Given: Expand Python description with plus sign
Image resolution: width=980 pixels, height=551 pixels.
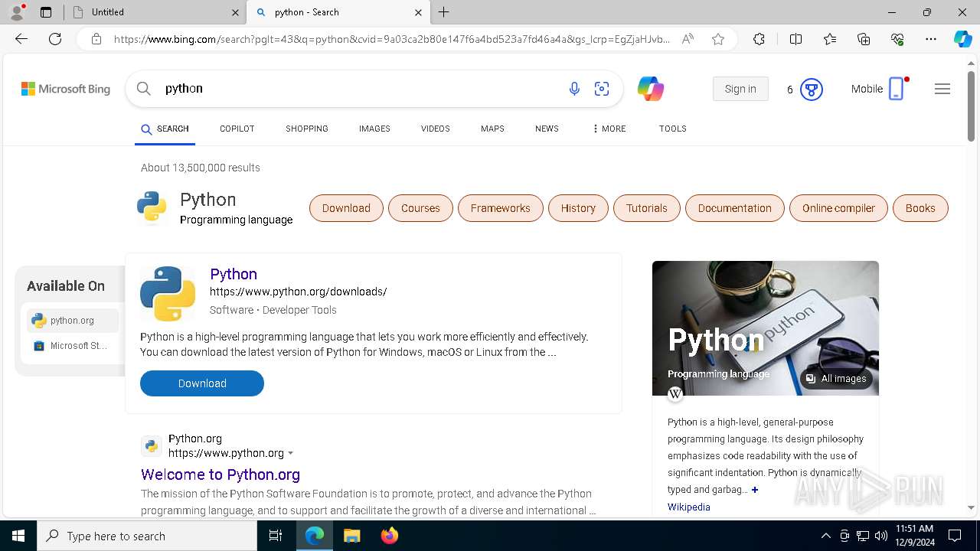Looking at the screenshot, I should point(754,490).
